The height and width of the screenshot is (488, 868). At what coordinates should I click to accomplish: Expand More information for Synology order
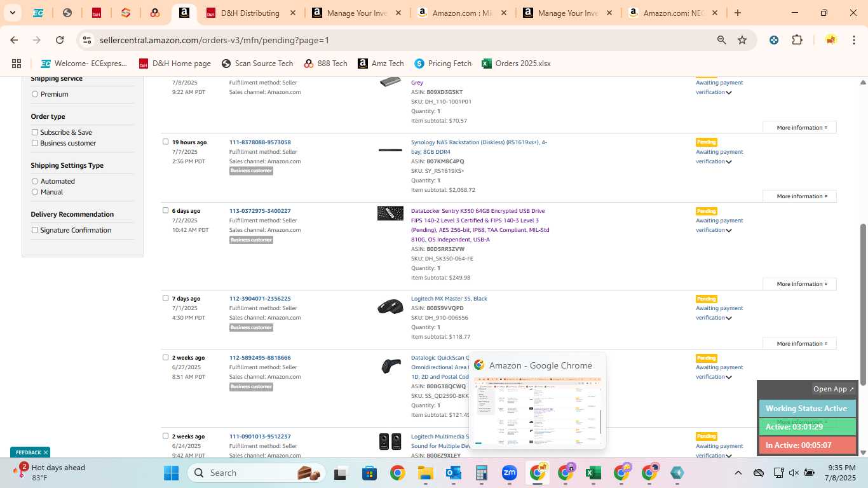pyautogui.click(x=799, y=196)
